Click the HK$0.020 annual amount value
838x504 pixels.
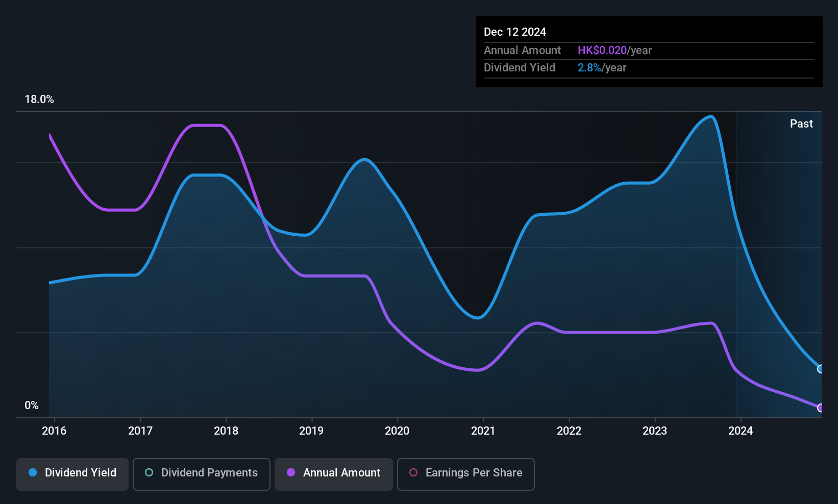pos(602,50)
